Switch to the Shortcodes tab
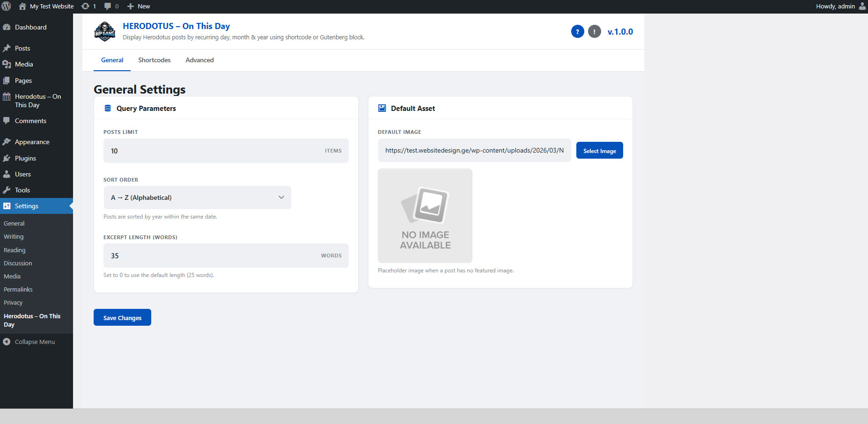868x424 pixels. point(154,60)
